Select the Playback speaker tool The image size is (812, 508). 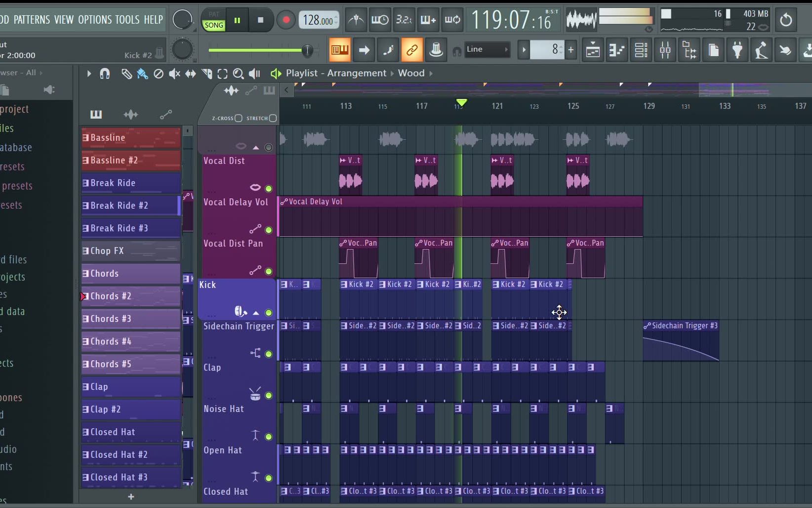click(254, 74)
